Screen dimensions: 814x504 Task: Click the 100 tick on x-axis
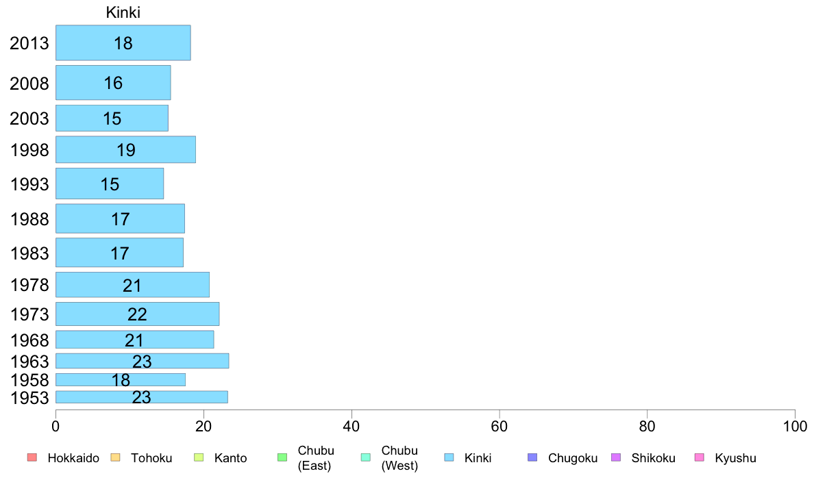point(795,427)
